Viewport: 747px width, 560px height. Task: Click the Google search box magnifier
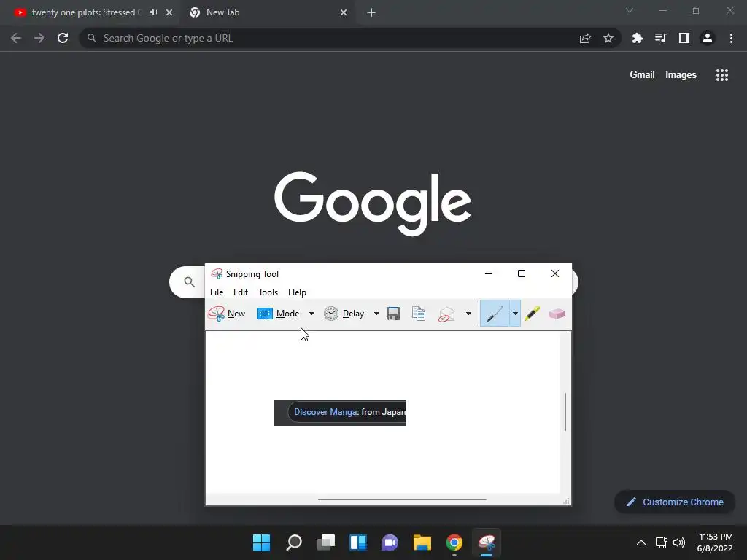189,282
